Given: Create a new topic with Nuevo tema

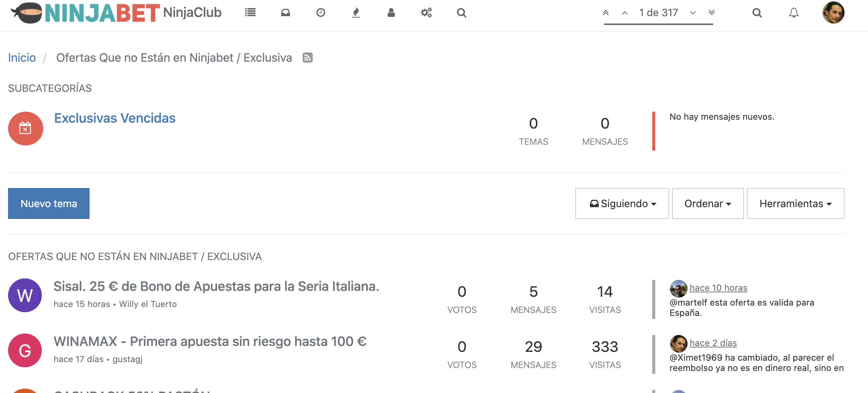Looking at the screenshot, I should point(49,203).
